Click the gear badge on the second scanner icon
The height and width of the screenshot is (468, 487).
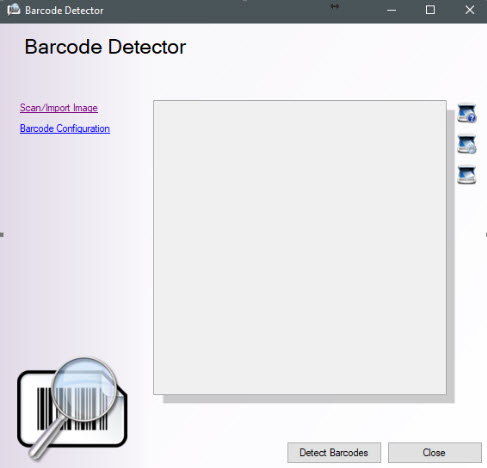(472, 149)
